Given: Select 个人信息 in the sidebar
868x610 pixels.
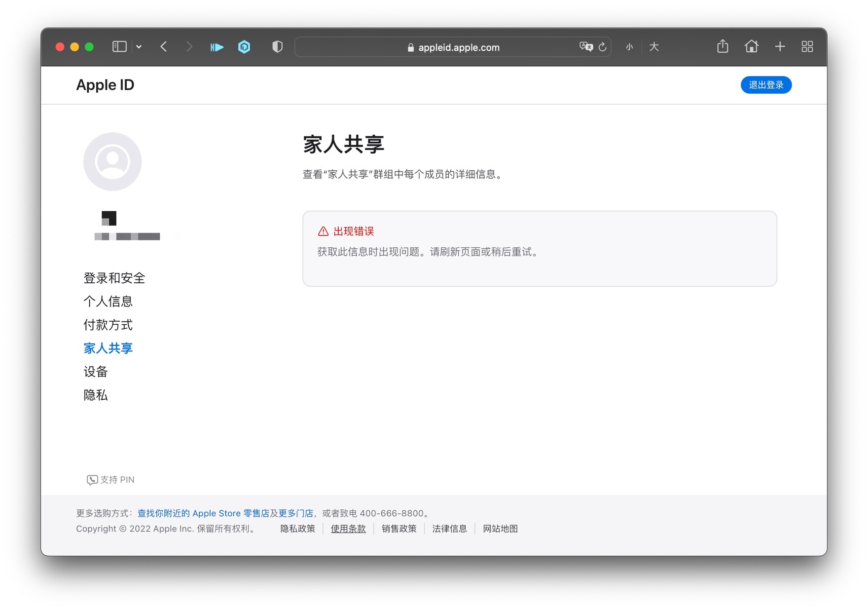Looking at the screenshot, I should [x=108, y=302].
